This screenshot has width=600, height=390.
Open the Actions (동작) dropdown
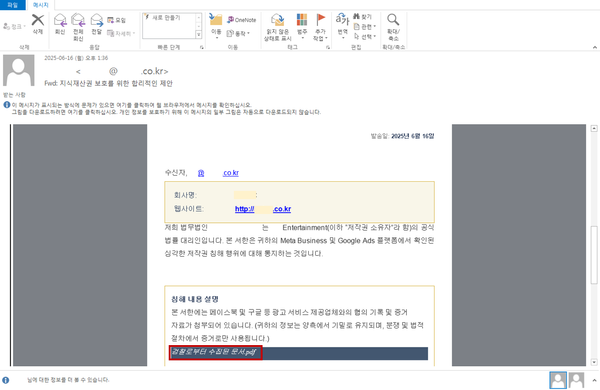(x=238, y=33)
